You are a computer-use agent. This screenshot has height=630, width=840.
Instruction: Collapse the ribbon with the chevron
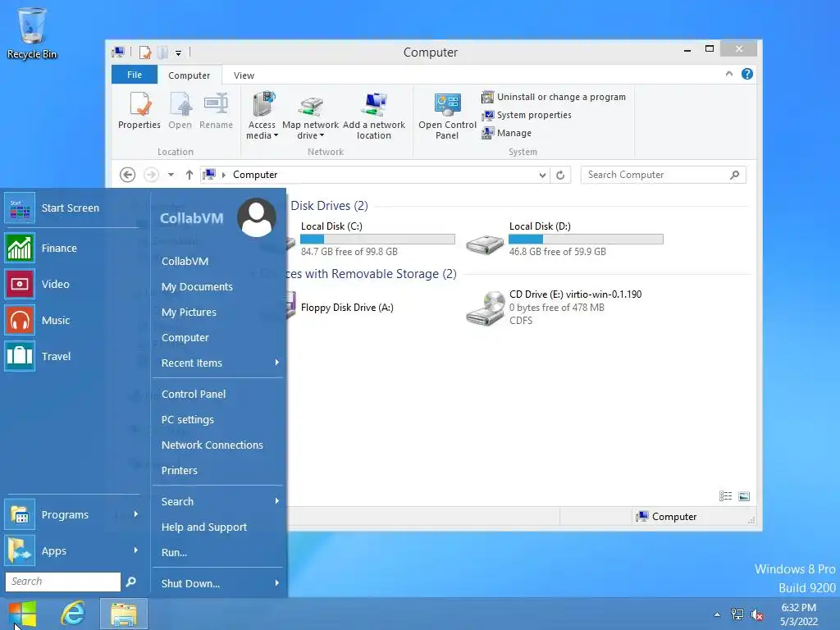[729, 74]
